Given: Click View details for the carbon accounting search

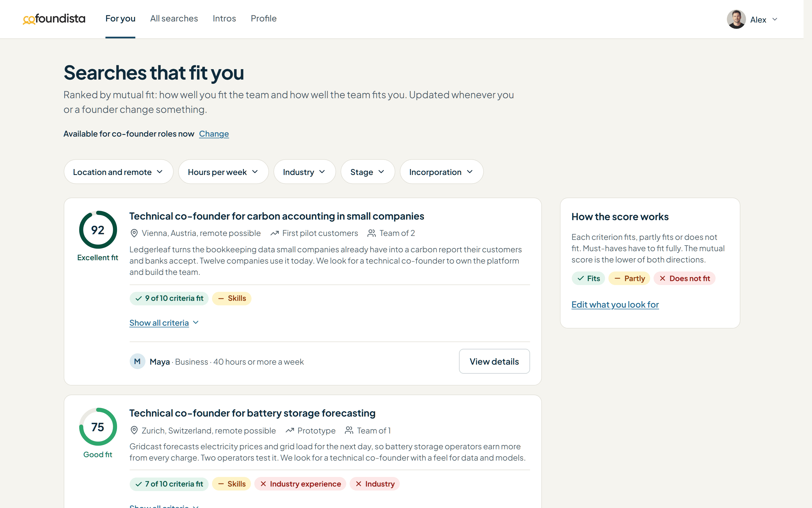Looking at the screenshot, I should tap(494, 361).
